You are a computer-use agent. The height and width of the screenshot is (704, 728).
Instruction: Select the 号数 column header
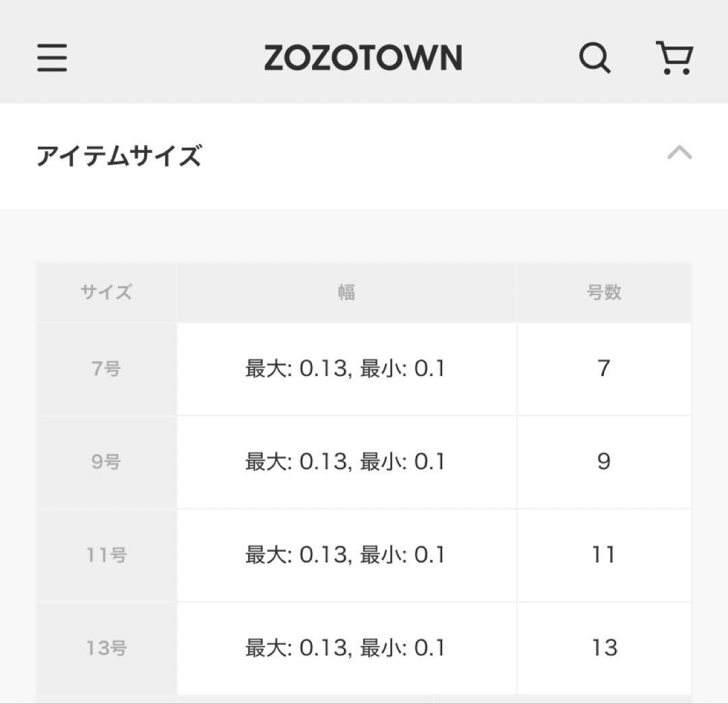tap(604, 292)
